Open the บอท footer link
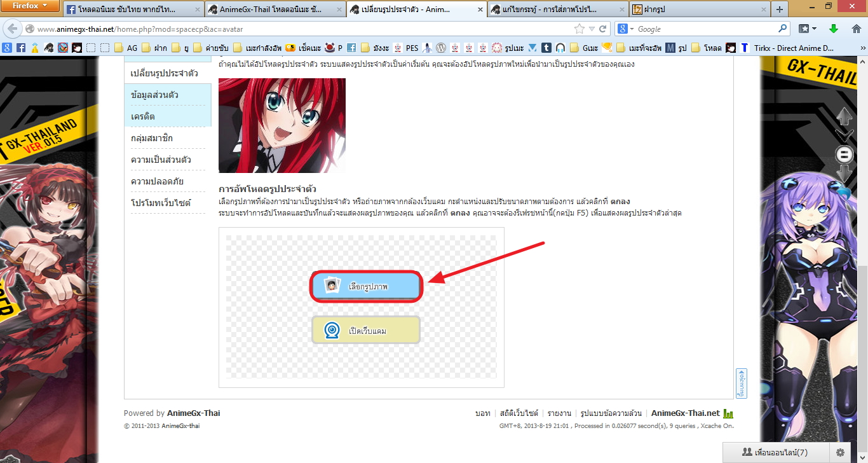This screenshot has width=868, height=463. point(482,413)
